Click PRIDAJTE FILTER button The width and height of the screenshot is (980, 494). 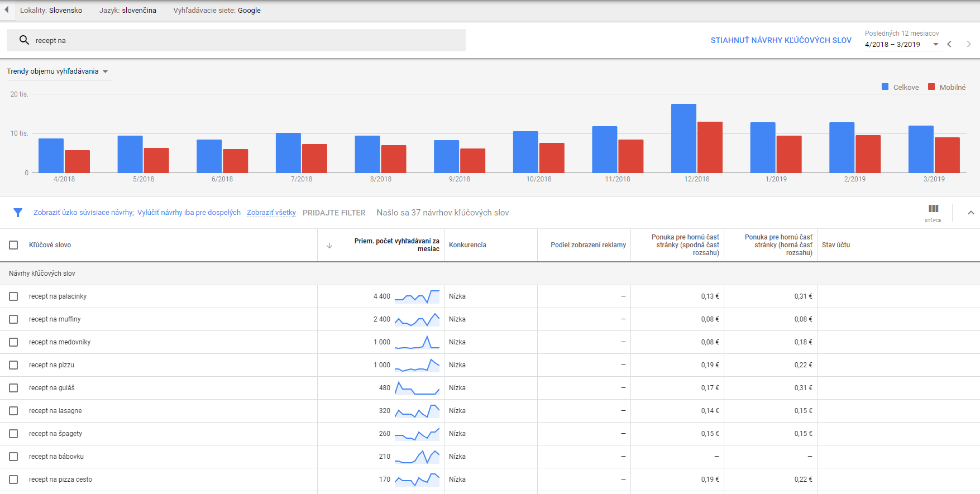point(334,213)
